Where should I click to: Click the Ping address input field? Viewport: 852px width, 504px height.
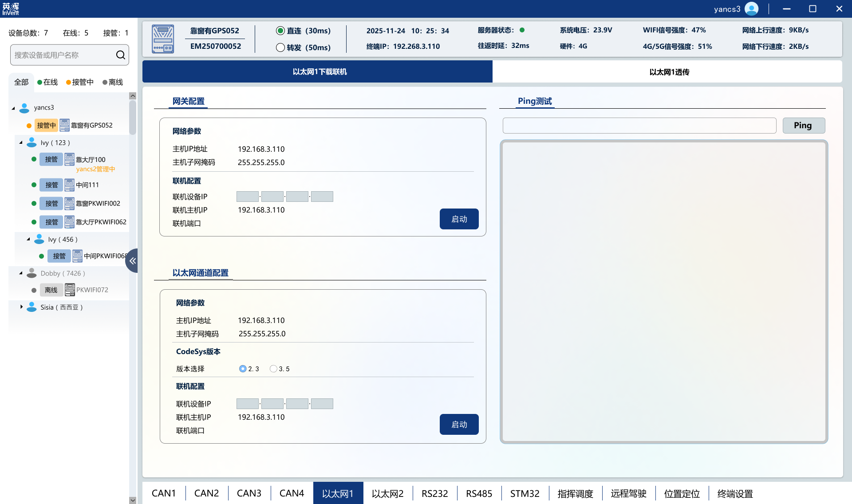[x=639, y=126]
